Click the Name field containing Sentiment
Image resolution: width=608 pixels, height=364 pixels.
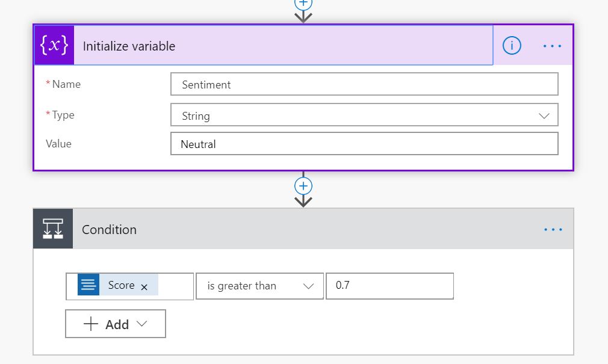click(364, 85)
